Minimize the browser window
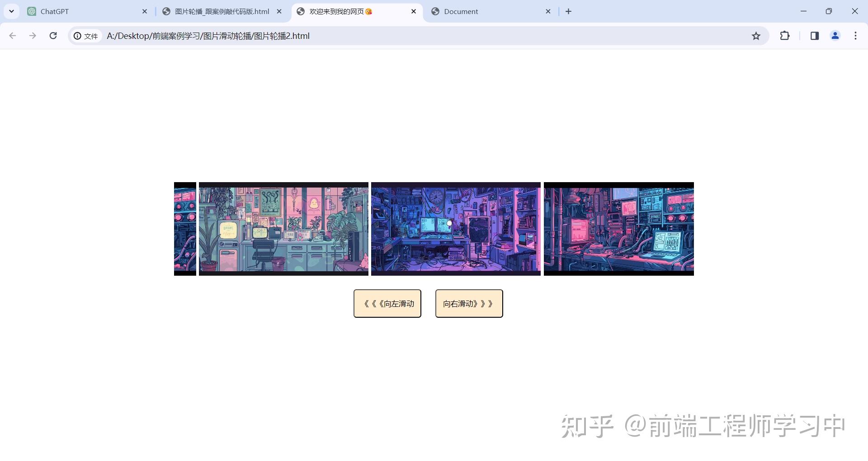This screenshot has width=868, height=461. tap(803, 11)
